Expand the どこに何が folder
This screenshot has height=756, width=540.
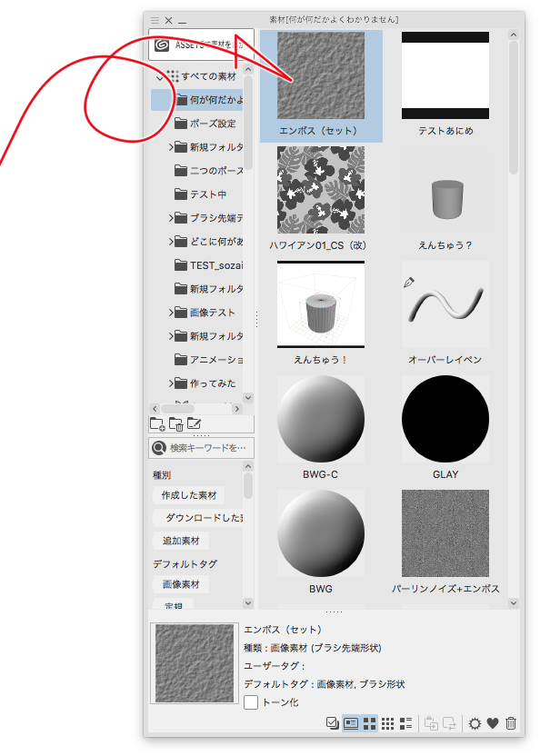(x=171, y=242)
